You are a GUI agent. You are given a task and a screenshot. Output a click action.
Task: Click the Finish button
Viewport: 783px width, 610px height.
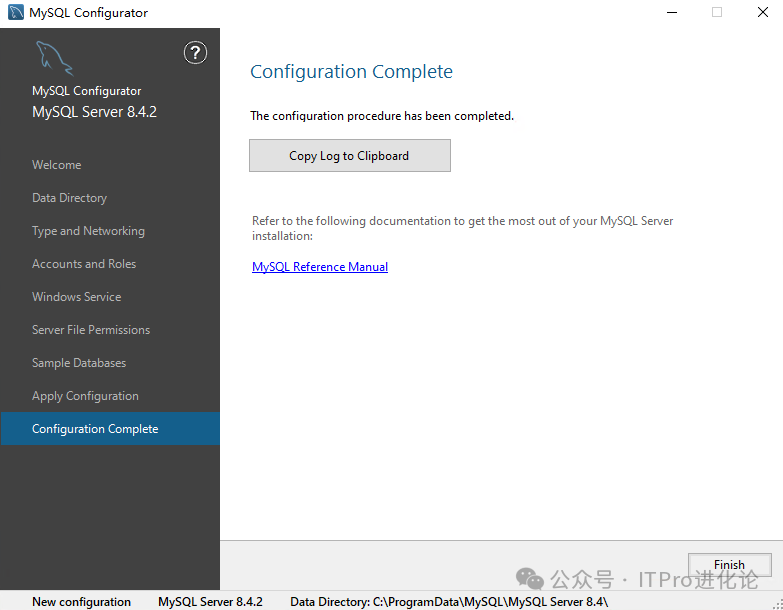point(729,565)
